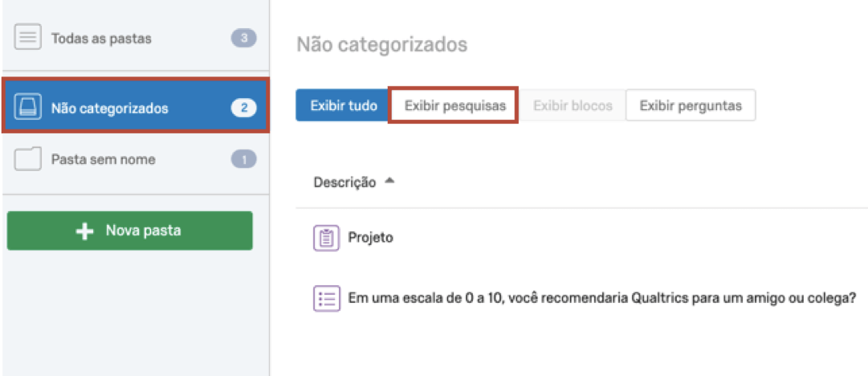Open the Todas as pastas folder
The width and height of the screenshot is (868, 376).
pyautogui.click(x=101, y=38)
